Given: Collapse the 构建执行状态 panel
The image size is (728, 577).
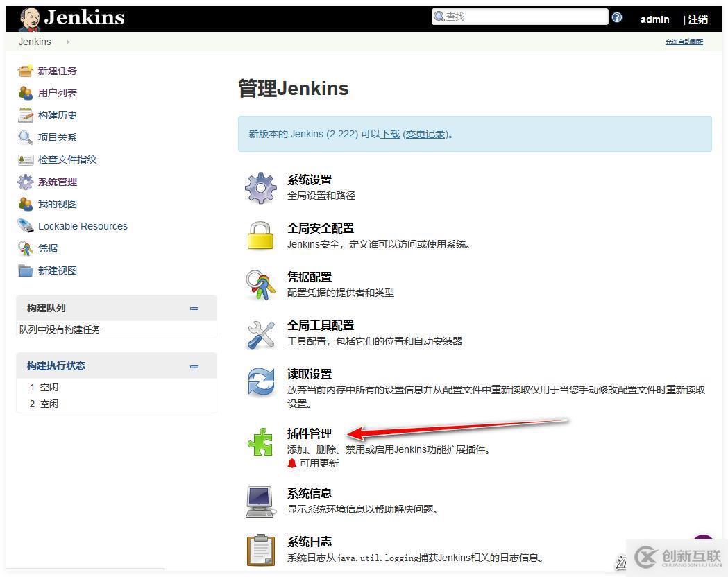Looking at the screenshot, I should 194,365.
